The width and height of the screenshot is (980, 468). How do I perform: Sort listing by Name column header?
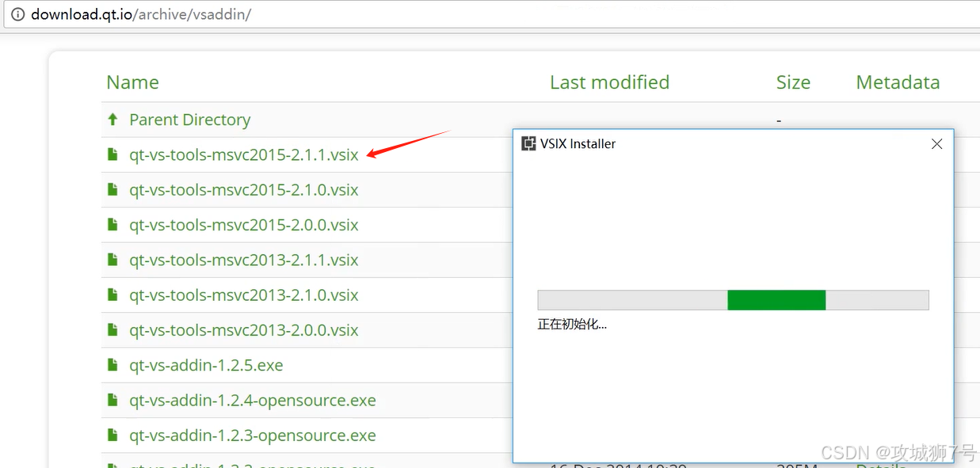pos(132,82)
